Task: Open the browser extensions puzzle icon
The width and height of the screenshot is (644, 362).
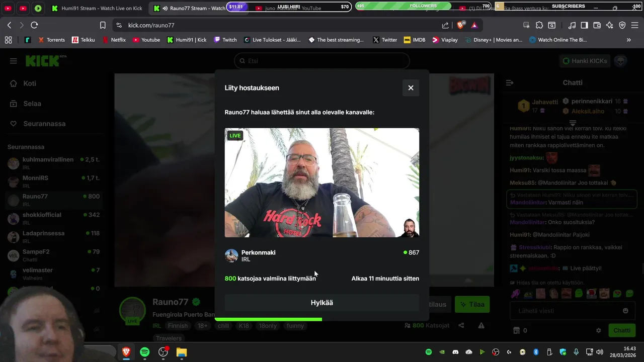Action: (539, 25)
